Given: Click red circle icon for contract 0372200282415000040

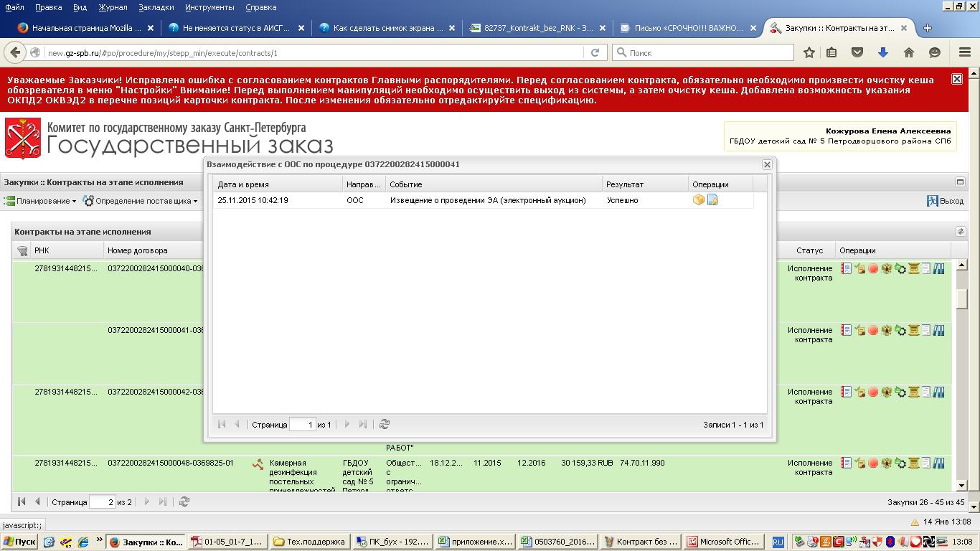Looking at the screenshot, I should coord(873,268).
